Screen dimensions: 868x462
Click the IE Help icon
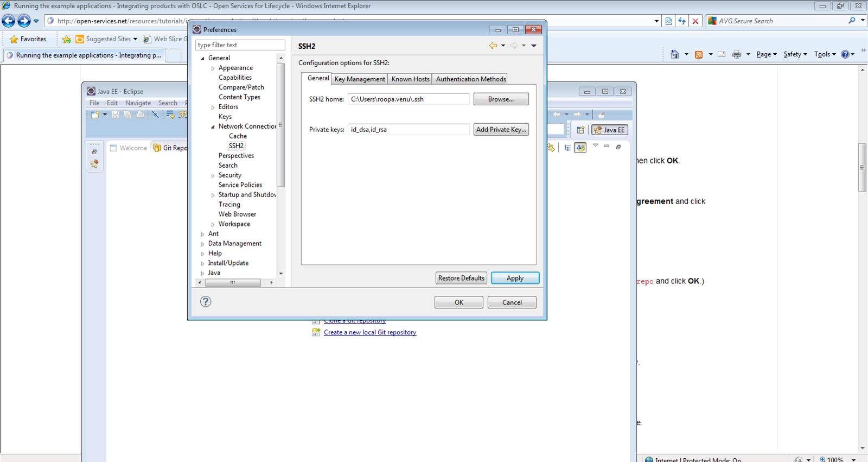[845, 54]
